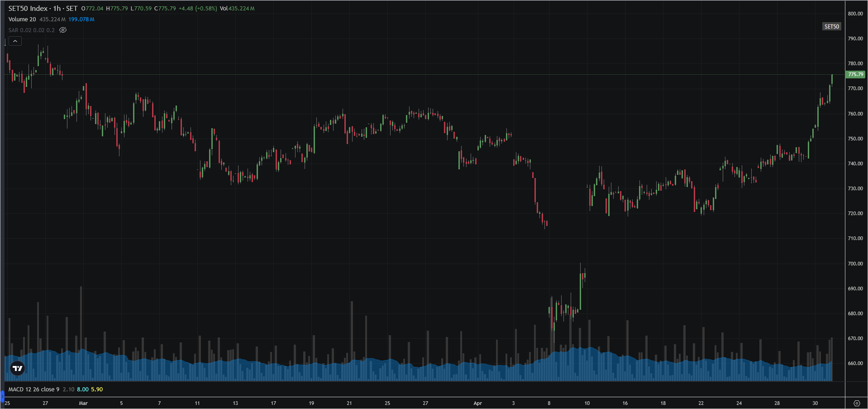This screenshot has height=409, width=868.
Task: Click the blue 199.078M volume MA value
Action: coord(81,19)
